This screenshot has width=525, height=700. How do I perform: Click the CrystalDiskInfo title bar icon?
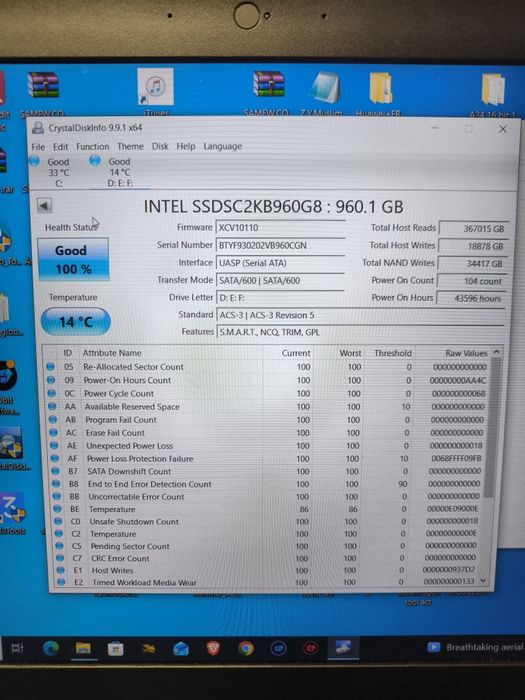pyautogui.click(x=38, y=128)
